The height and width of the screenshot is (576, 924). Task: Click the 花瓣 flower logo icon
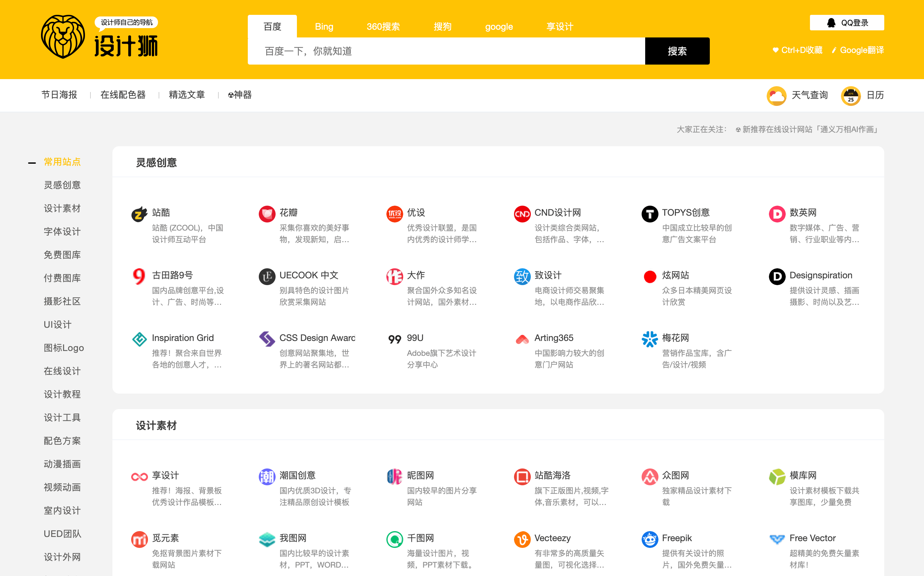pos(267,214)
